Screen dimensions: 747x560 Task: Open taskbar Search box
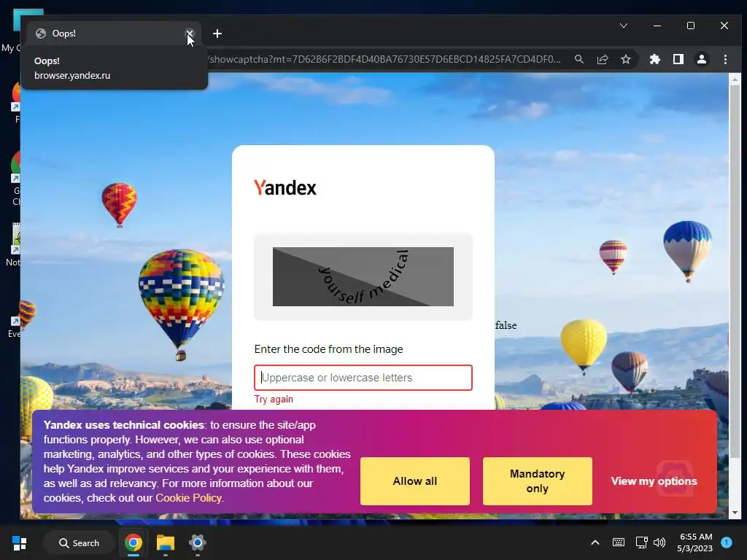click(79, 542)
